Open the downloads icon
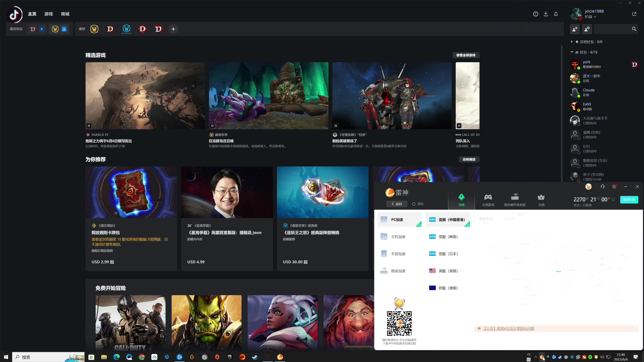Image resolution: width=644 pixels, height=362 pixels. [546, 14]
